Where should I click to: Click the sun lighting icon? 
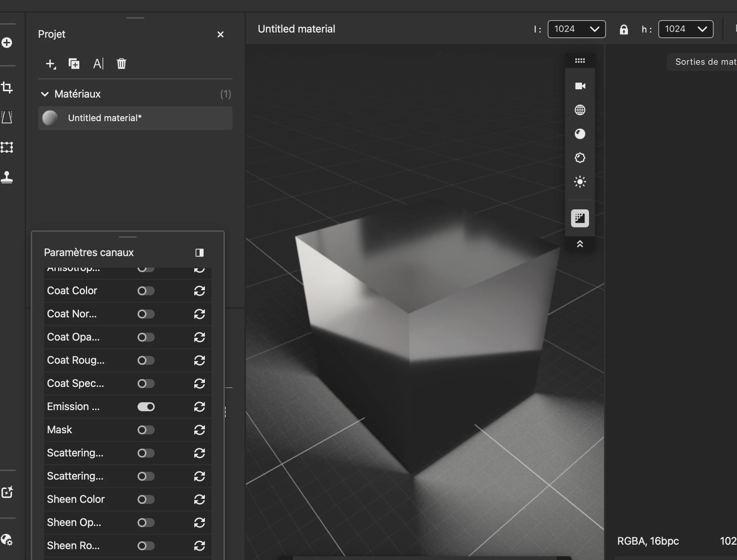point(580,182)
